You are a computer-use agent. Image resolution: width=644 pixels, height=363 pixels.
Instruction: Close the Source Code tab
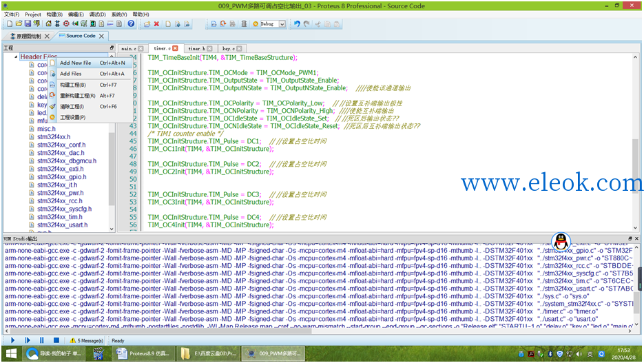tap(101, 36)
